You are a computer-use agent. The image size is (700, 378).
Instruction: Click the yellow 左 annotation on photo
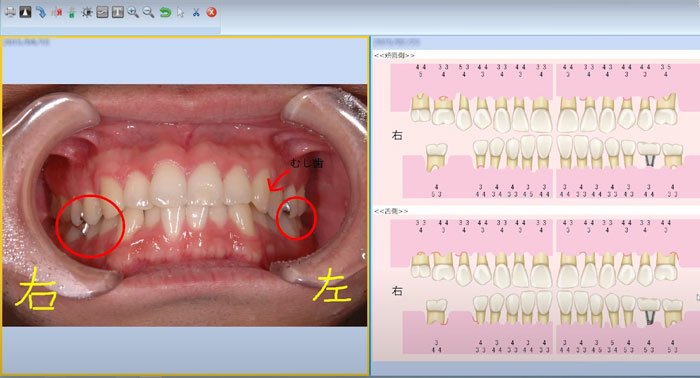(x=332, y=285)
